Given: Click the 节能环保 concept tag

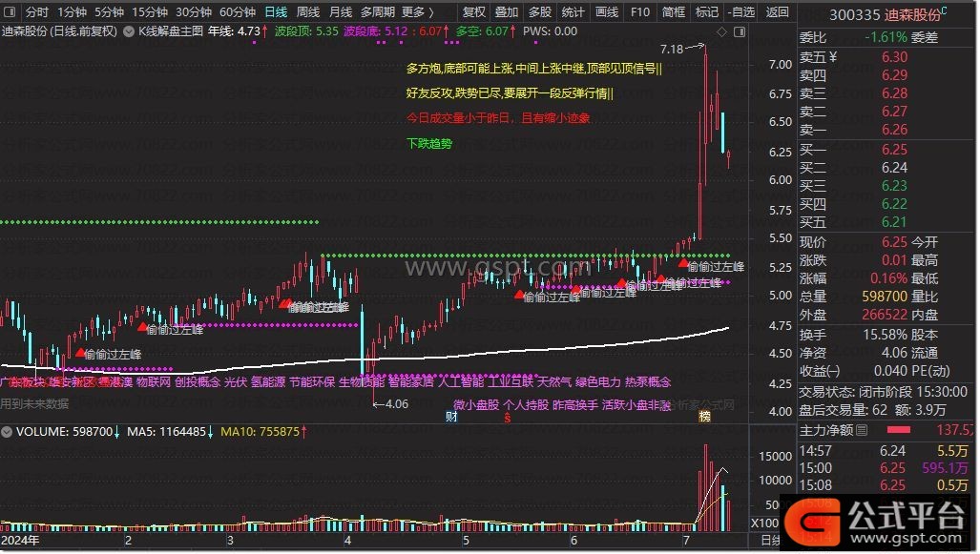Looking at the screenshot, I should 312,381.
